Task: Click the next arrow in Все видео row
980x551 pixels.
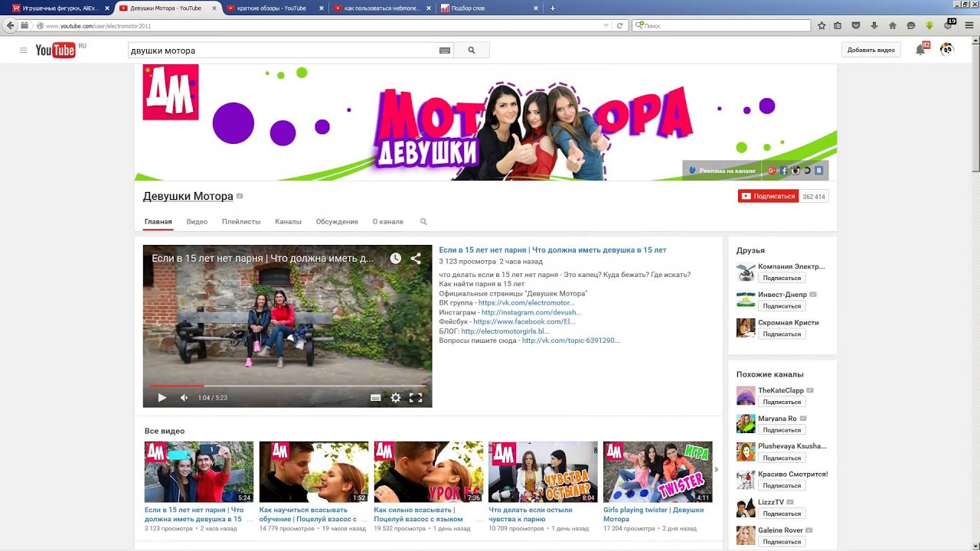Action: tap(717, 470)
